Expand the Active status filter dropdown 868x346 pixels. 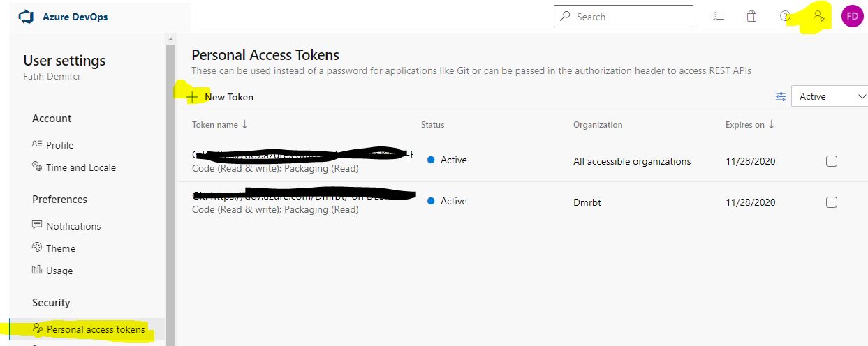(830, 97)
